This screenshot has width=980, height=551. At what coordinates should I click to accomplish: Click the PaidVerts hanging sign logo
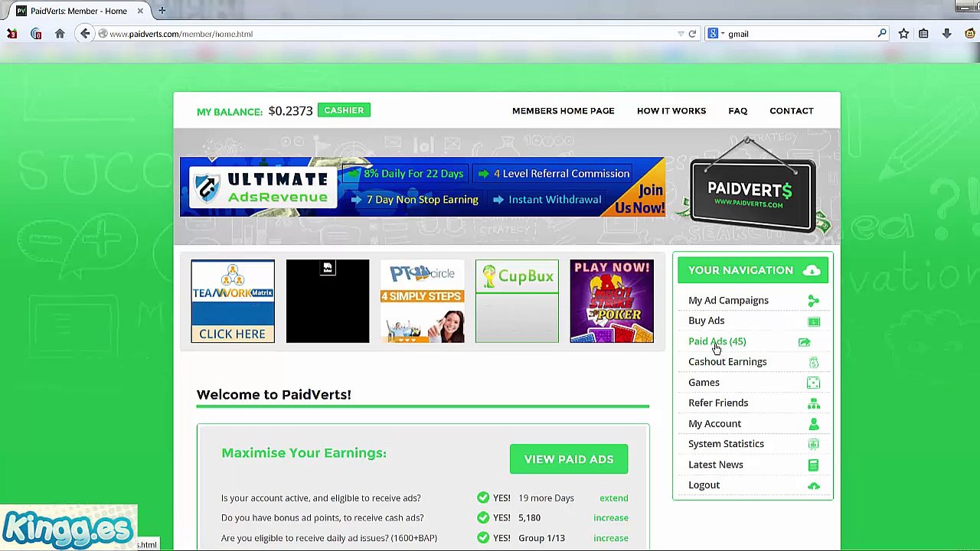click(752, 187)
